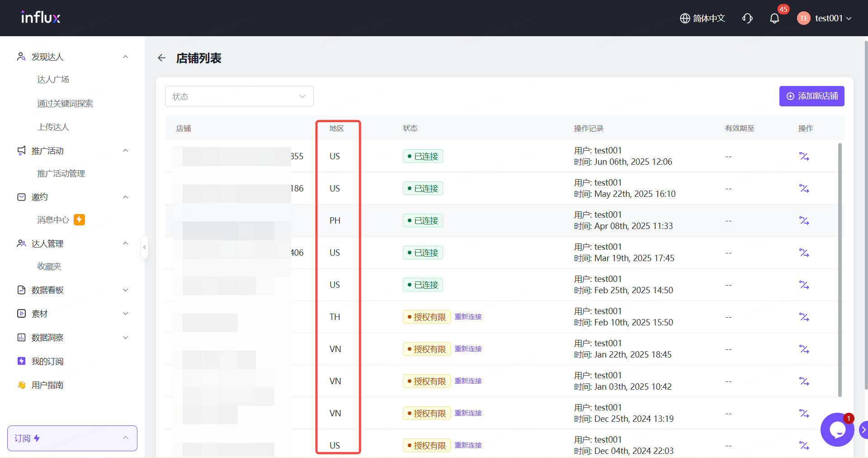This screenshot has height=458, width=868.
Task: Click 重新连接 link for the TH store
Action: coord(468,317)
